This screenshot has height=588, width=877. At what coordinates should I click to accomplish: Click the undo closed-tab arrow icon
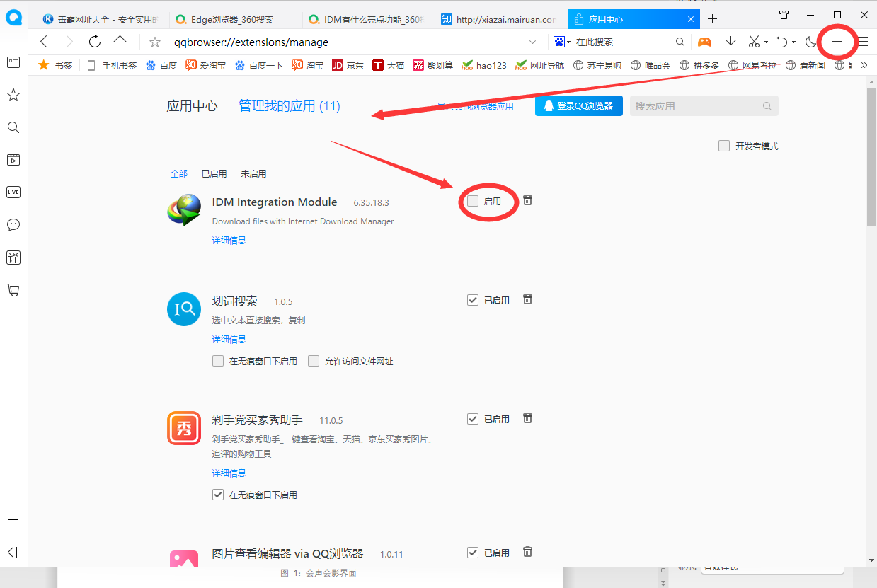781,42
